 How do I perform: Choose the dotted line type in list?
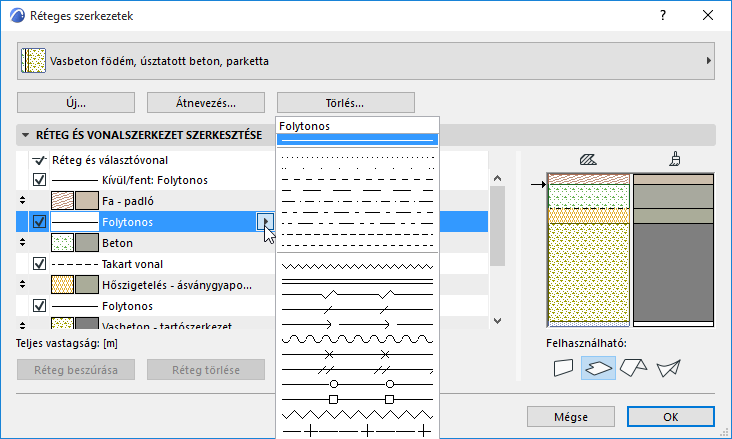coord(359,158)
